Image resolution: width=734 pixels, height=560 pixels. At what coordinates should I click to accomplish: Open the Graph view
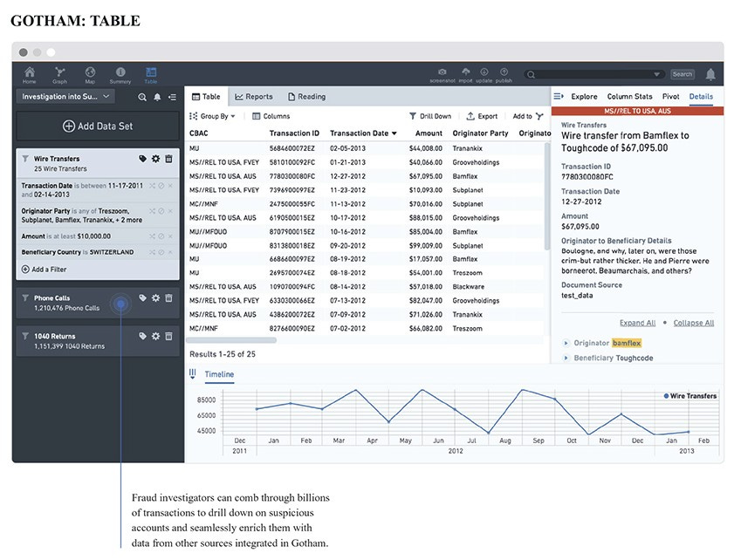coord(59,74)
